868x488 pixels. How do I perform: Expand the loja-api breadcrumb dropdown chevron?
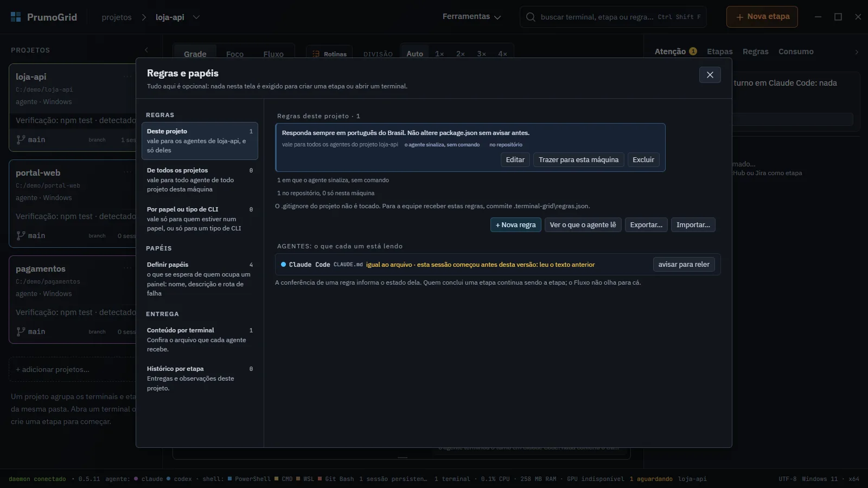point(196,17)
